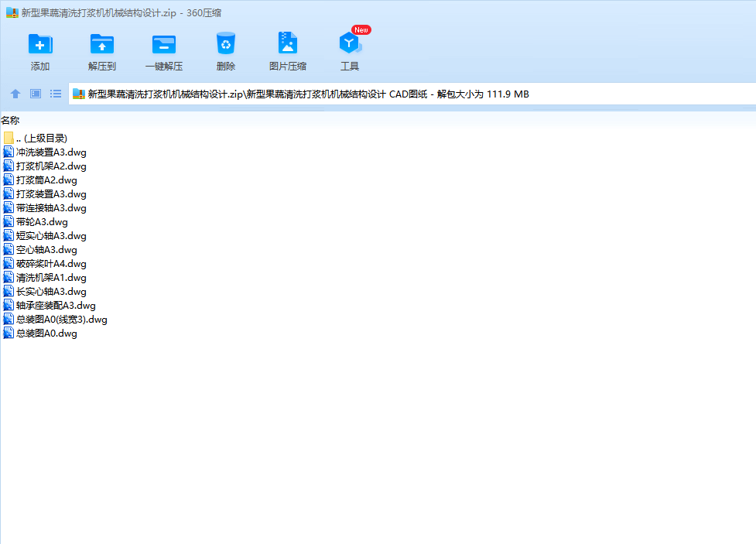This screenshot has width=756, height=544.
Task: Click the 添加 (Add) toolbar icon
Action: pyautogui.click(x=40, y=44)
